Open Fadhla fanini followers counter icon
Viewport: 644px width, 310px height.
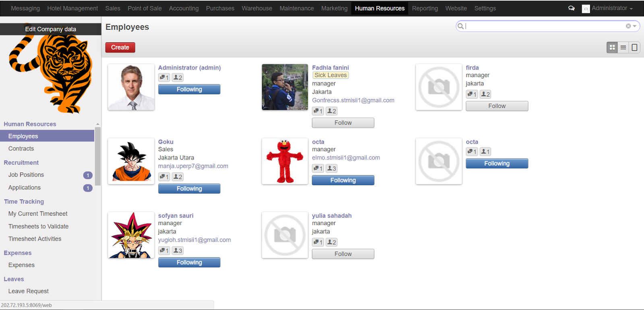tap(332, 111)
